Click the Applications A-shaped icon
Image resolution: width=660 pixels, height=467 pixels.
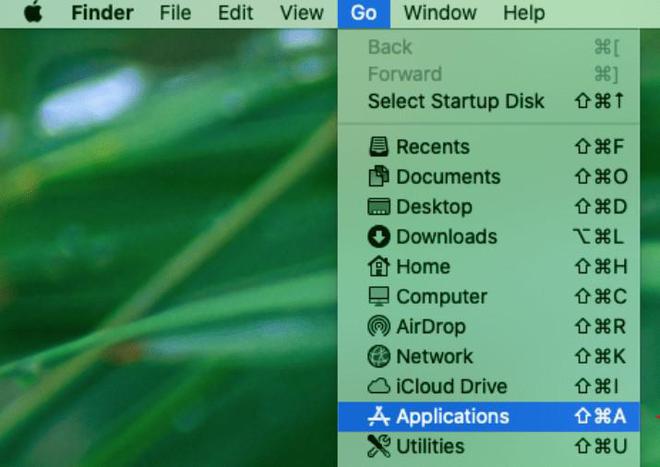378,416
